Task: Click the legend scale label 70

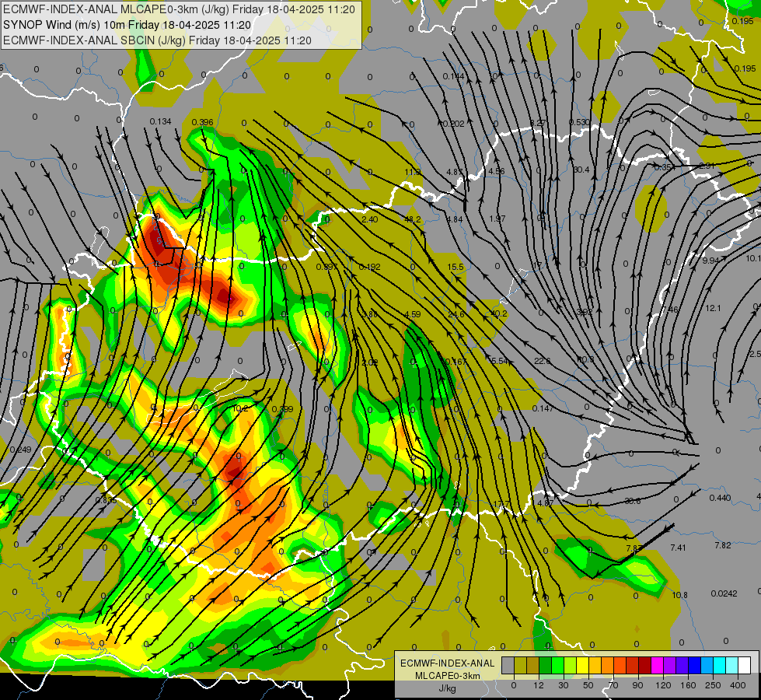Action: click(613, 686)
